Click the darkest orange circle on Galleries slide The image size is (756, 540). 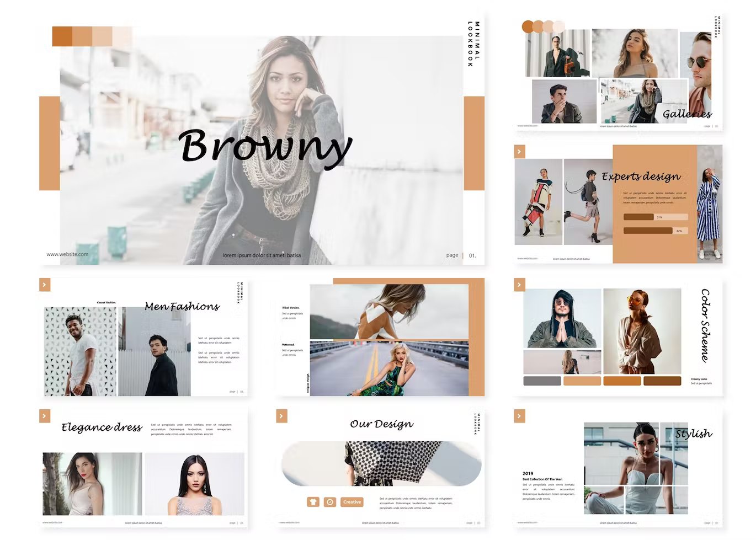click(528, 26)
